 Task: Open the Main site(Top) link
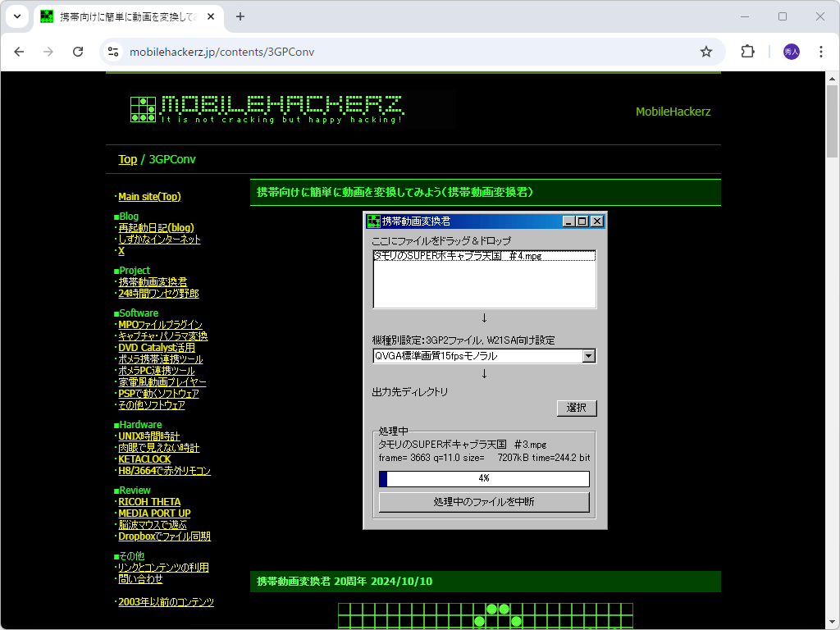(x=148, y=196)
